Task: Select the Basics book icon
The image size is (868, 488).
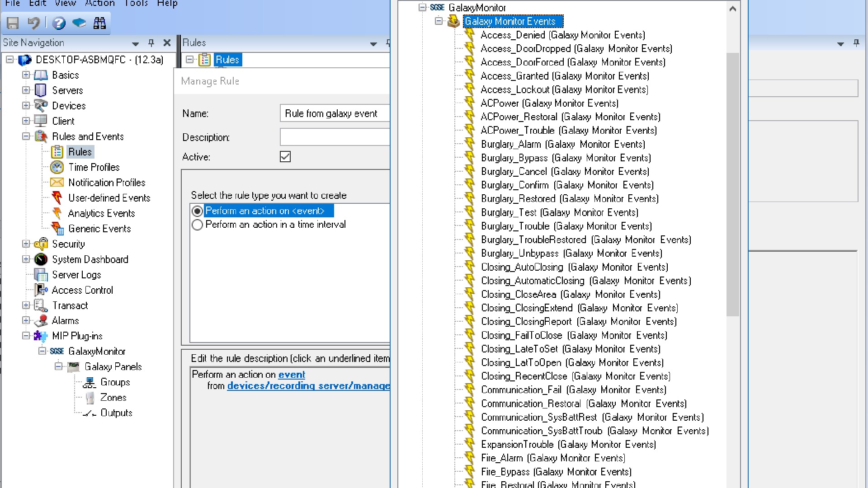Action: 41,75
